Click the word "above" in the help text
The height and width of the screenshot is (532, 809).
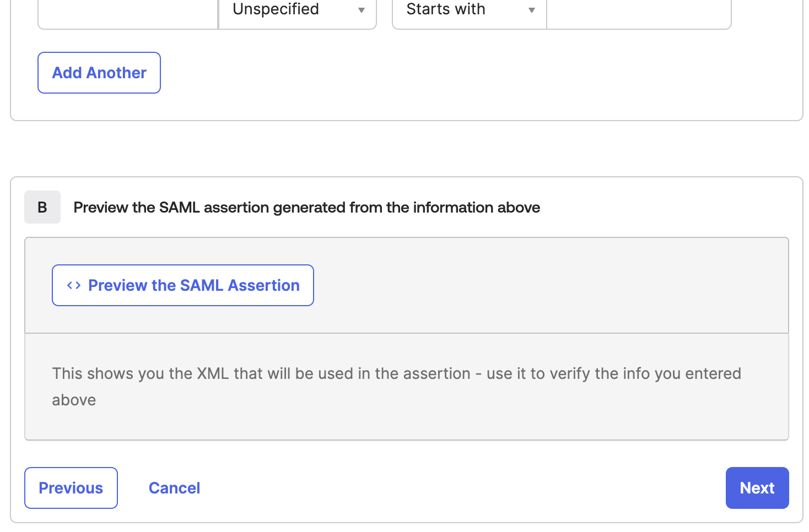point(74,400)
